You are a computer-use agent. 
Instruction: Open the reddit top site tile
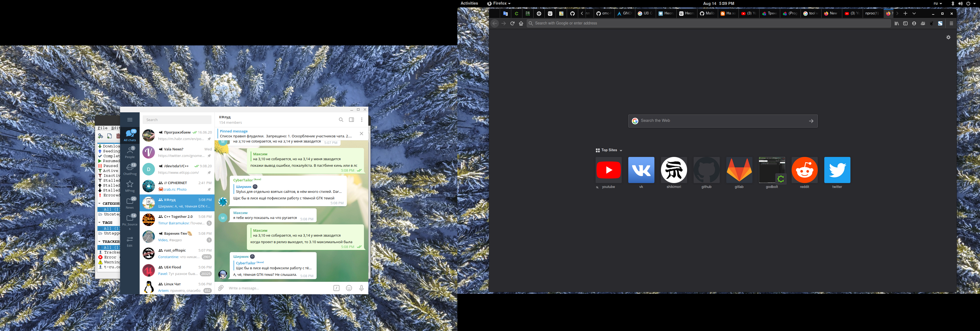804,170
